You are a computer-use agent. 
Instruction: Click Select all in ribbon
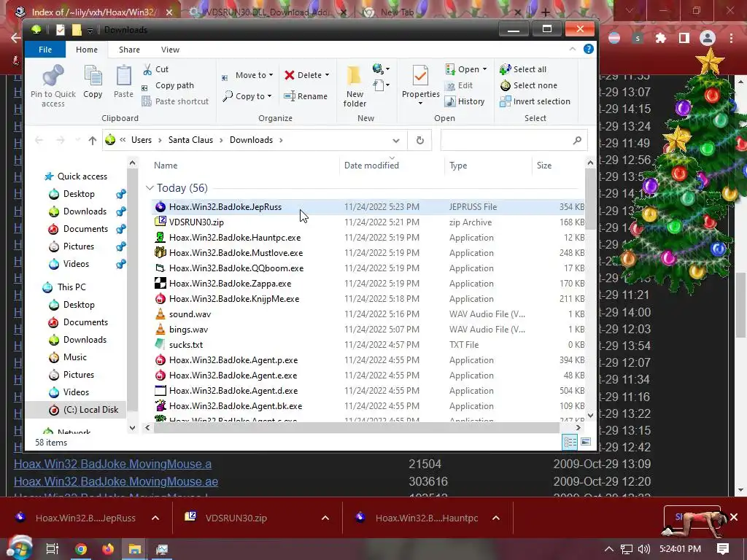tap(522, 69)
